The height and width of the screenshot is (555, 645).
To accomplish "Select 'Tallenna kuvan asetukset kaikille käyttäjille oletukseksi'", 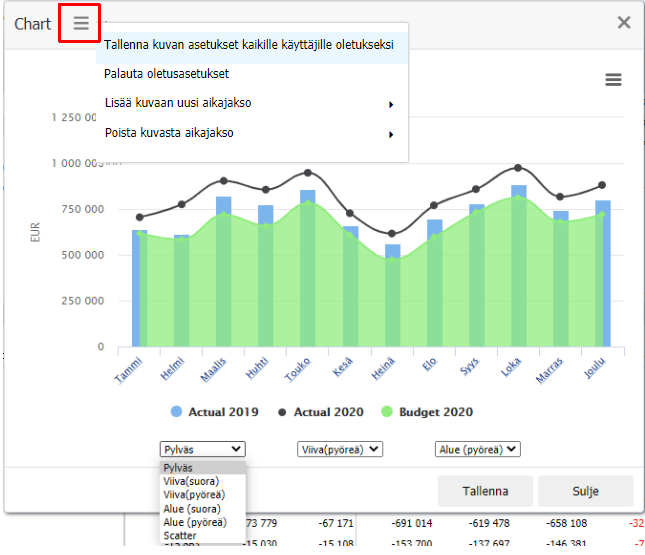I will 249,46.
